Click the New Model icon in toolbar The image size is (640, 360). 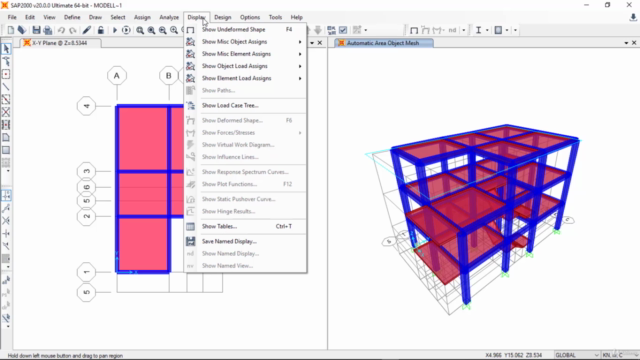click(11, 30)
